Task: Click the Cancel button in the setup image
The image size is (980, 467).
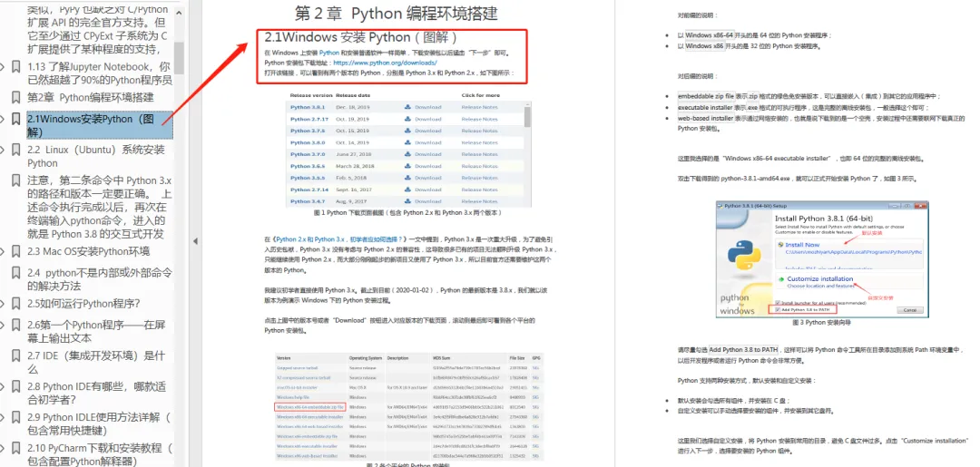Action: pos(909,309)
